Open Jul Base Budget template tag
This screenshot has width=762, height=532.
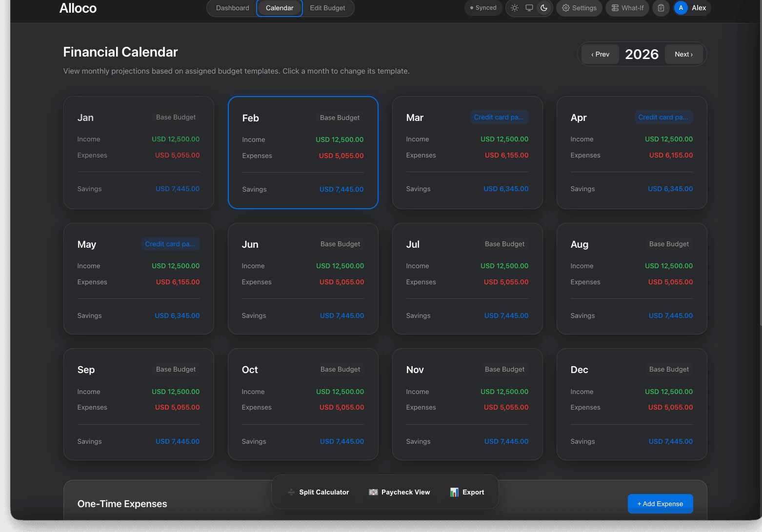pyautogui.click(x=504, y=244)
